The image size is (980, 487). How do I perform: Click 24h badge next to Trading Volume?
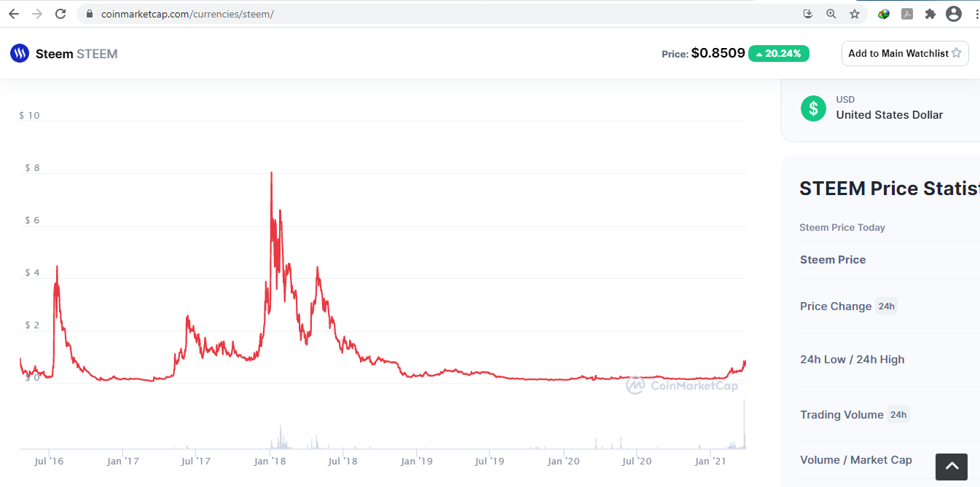[898, 415]
